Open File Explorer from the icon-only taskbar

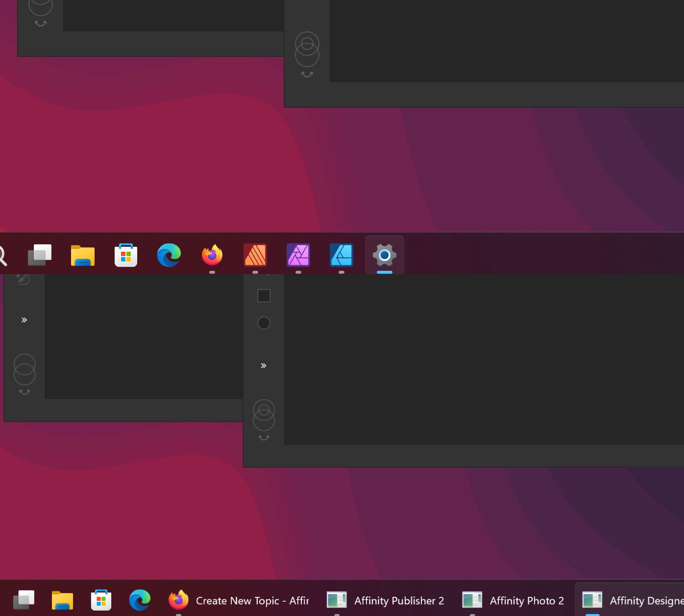(x=83, y=255)
